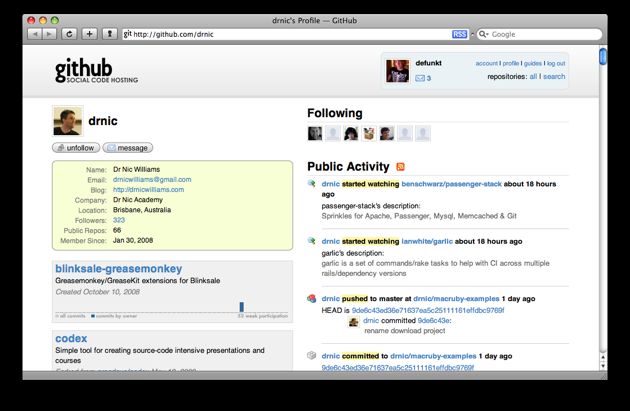Image resolution: width=630 pixels, height=411 pixels.
Task: Go back with the browser back arrow
Action: click(x=35, y=34)
